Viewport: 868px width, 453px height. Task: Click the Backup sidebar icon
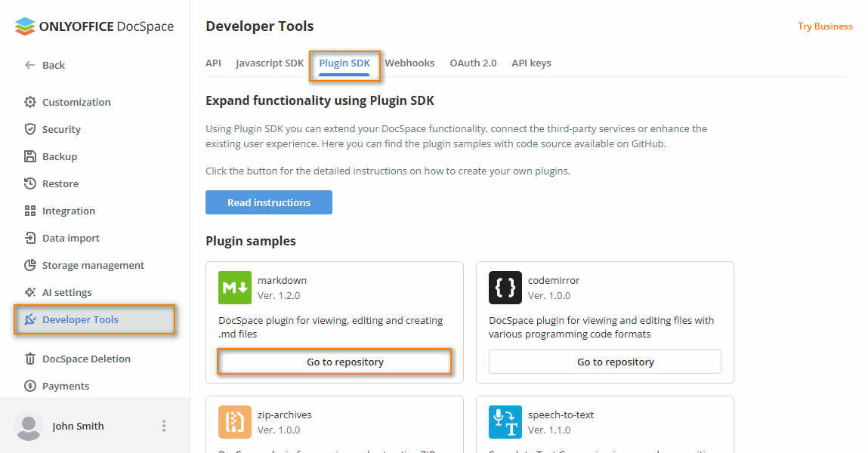(x=29, y=156)
